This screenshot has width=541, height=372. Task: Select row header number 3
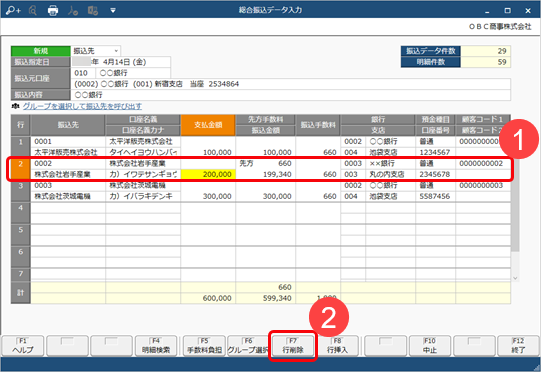coord(21,191)
